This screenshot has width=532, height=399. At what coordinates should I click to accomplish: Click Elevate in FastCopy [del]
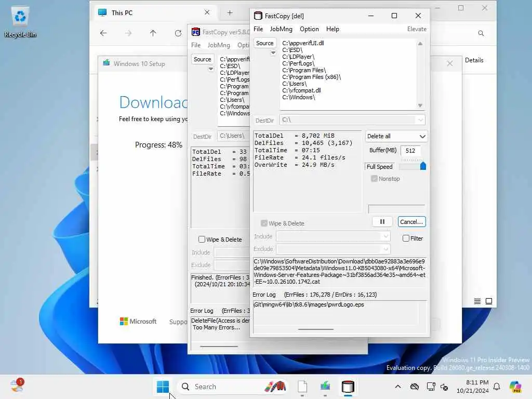click(417, 29)
